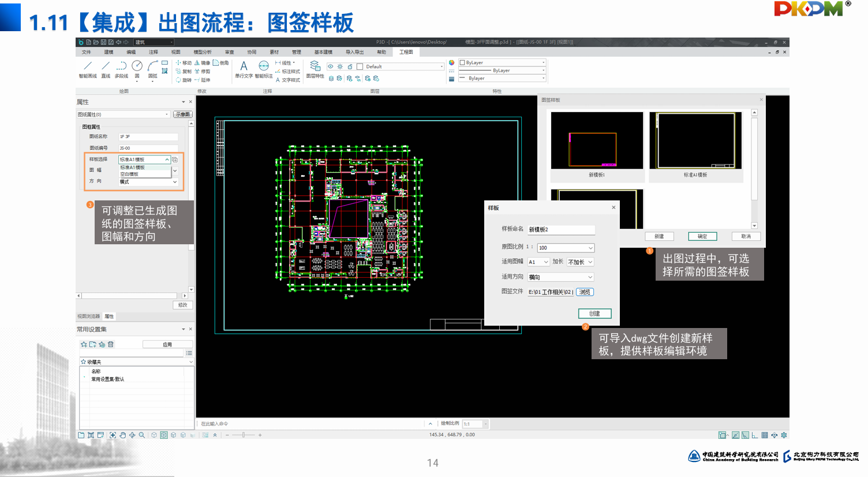Click the 单行文字 single-line text tool
868x477 pixels.
tap(244, 69)
